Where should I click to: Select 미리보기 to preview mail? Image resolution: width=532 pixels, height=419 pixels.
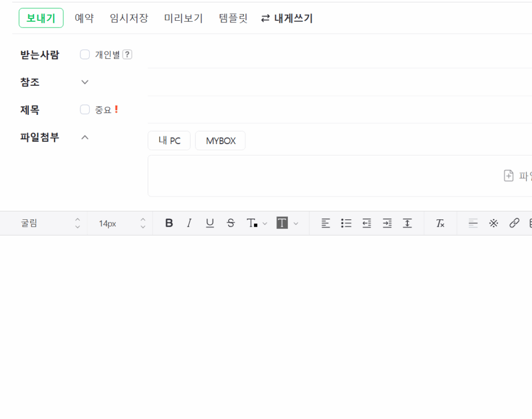(183, 18)
